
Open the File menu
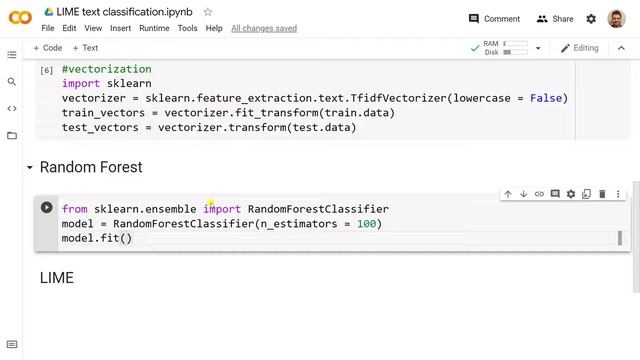pyautogui.click(x=48, y=28)
